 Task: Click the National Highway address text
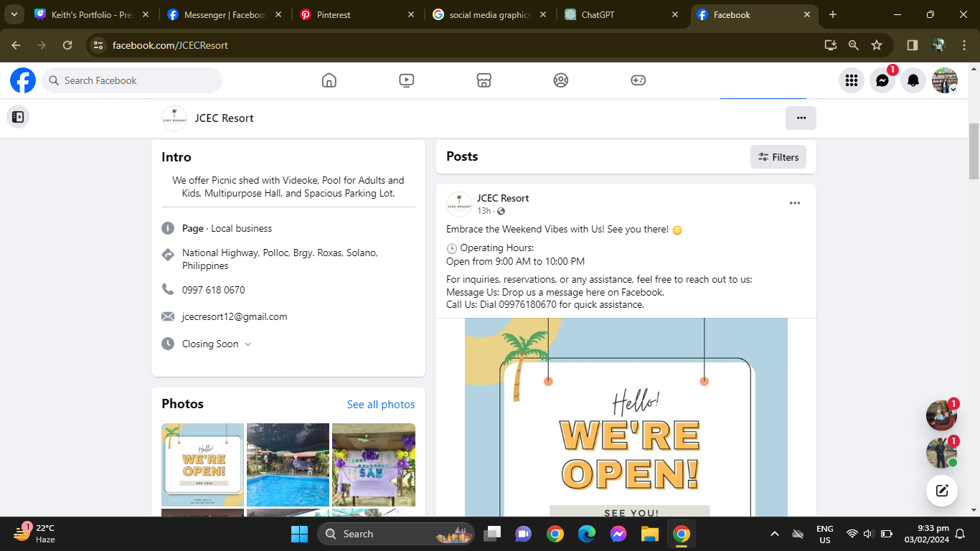click(280, 259)
